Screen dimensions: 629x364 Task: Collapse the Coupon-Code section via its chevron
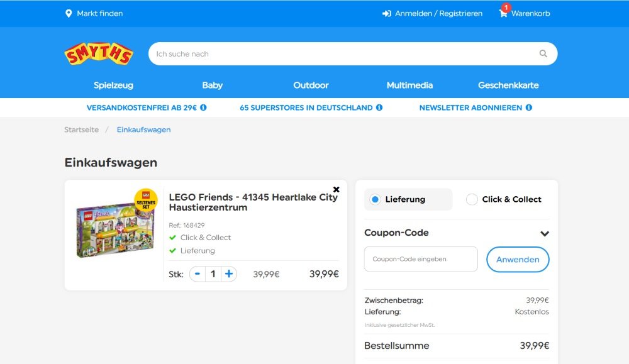click(x=545, y=233)
